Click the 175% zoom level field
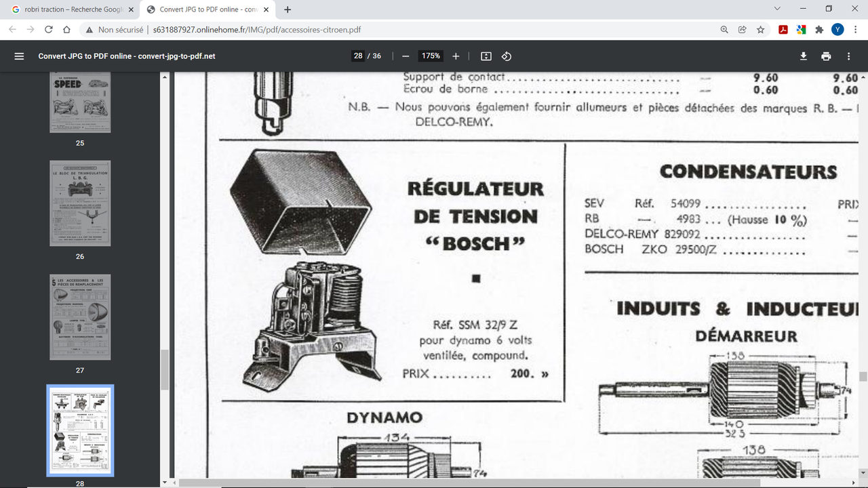 click(x=431, y=56)
